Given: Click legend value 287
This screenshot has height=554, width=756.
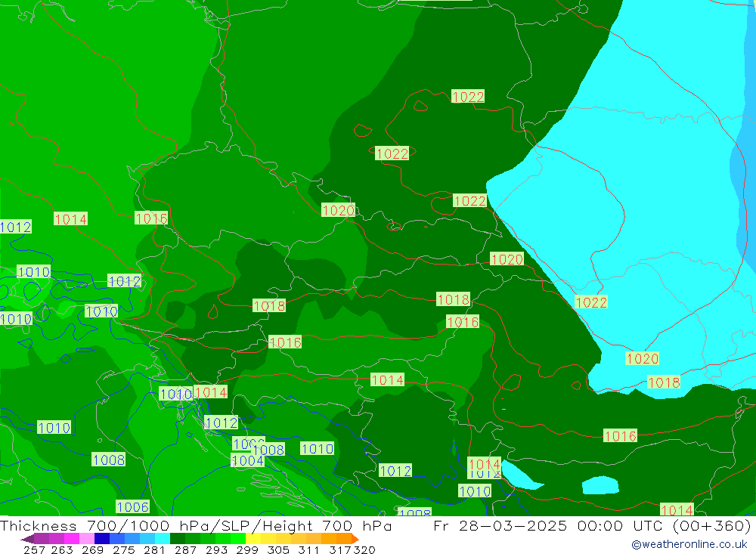Looking at the screenshot, I should (x=185, y=550).
